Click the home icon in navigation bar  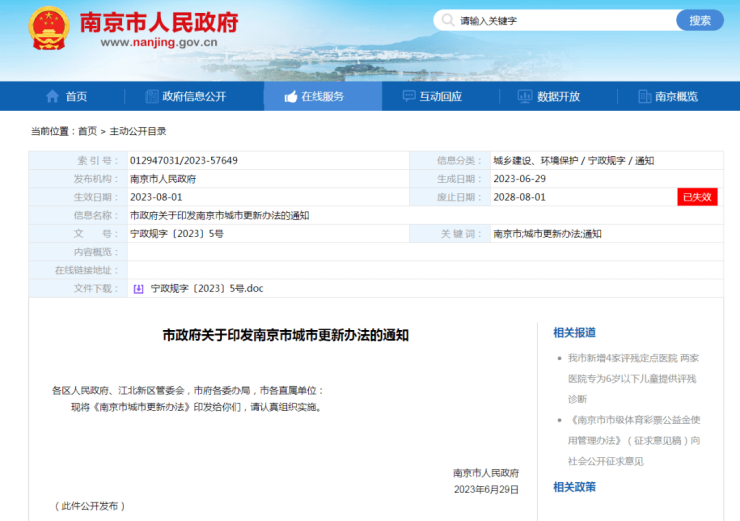pyautogui.click(x=52, y=97)
